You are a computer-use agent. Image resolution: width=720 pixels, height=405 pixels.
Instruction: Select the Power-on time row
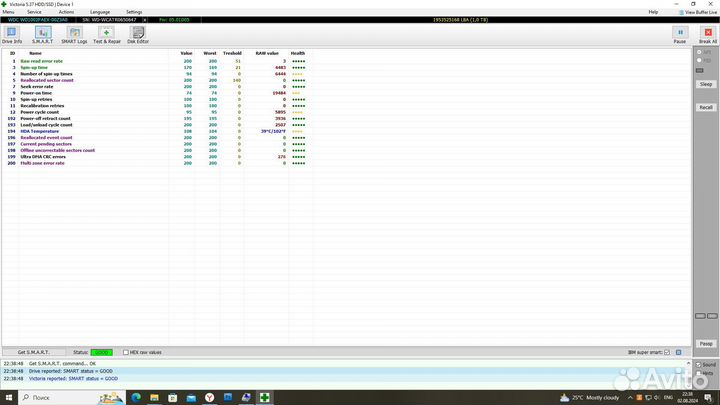coord(158,93)
